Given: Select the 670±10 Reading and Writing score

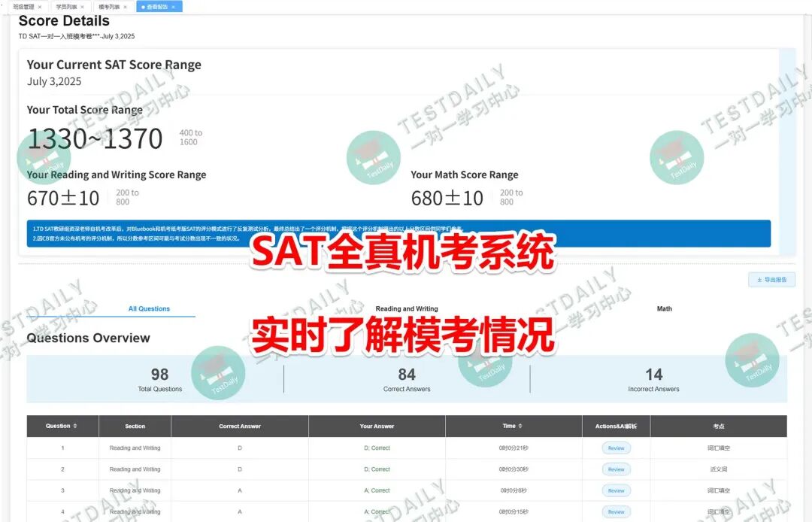Looking at the screenshot, I should [x=63, y=198].
